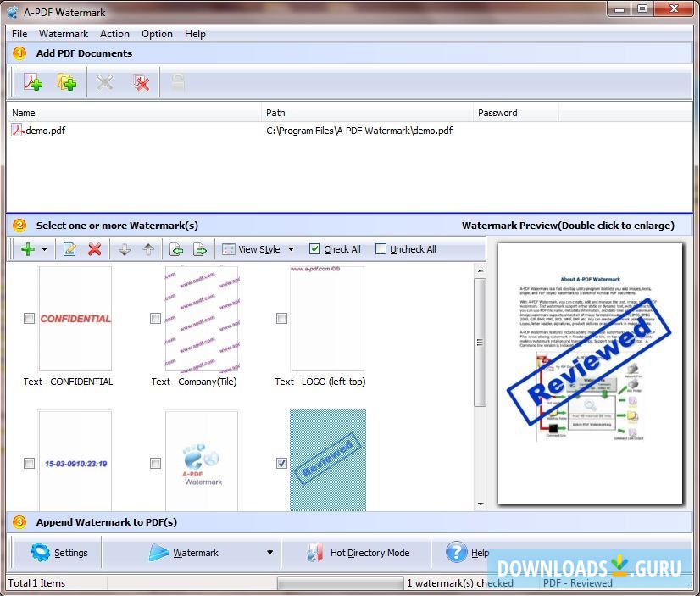Click the Help button at bottom
This screenshot has width=700, height=596.
pyautogui.click(x=468, y=553)
